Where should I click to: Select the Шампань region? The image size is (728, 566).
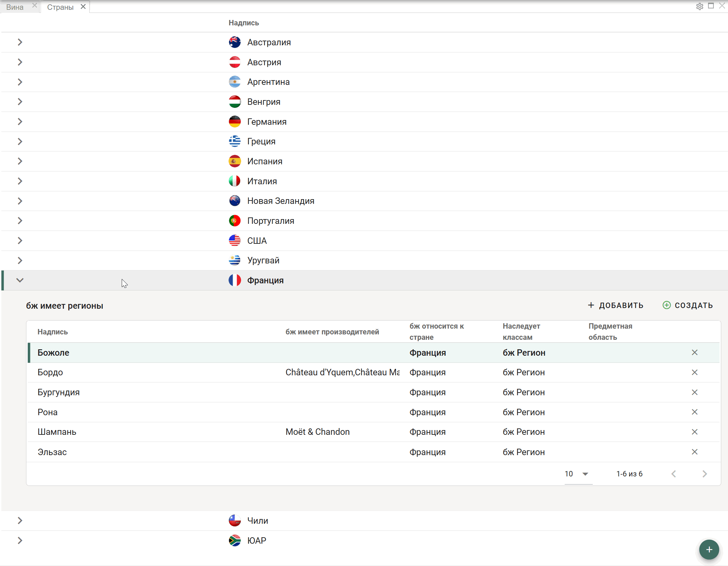pos(57,432)
